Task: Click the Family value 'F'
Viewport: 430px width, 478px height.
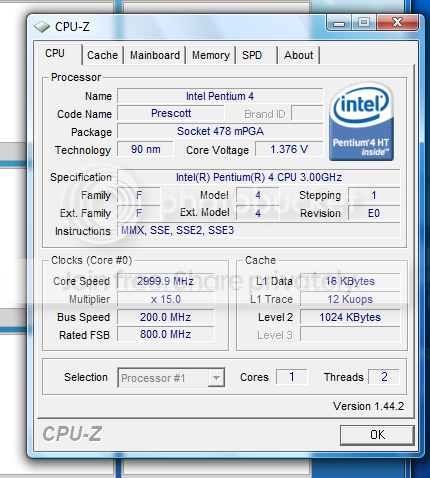Action: click(139, 195)
